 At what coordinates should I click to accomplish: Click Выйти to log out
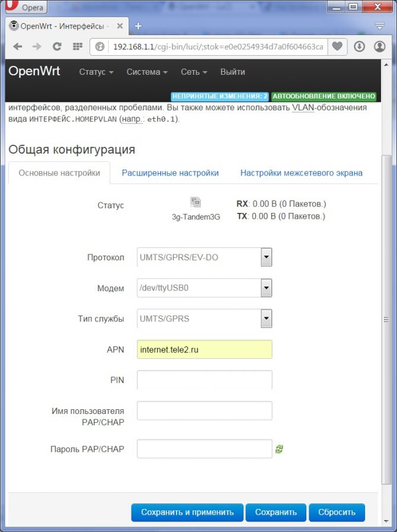click(x=233, y=72)
